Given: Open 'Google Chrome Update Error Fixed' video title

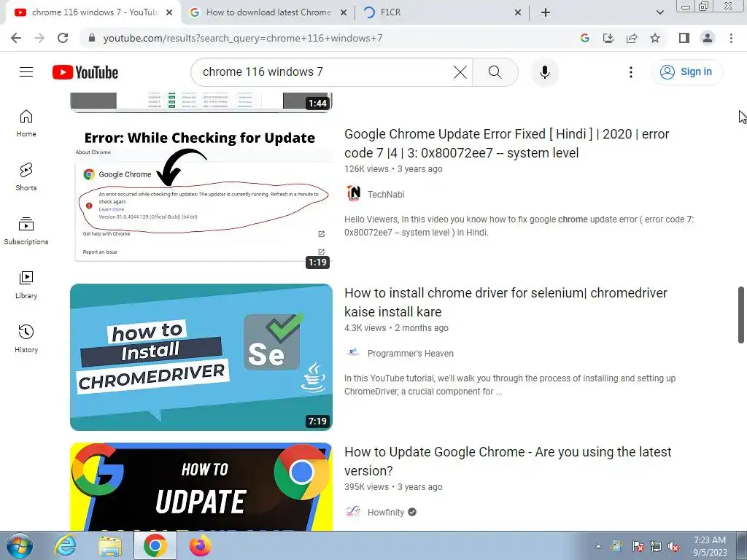Looking at the screenshot, I should click(506, 144).
